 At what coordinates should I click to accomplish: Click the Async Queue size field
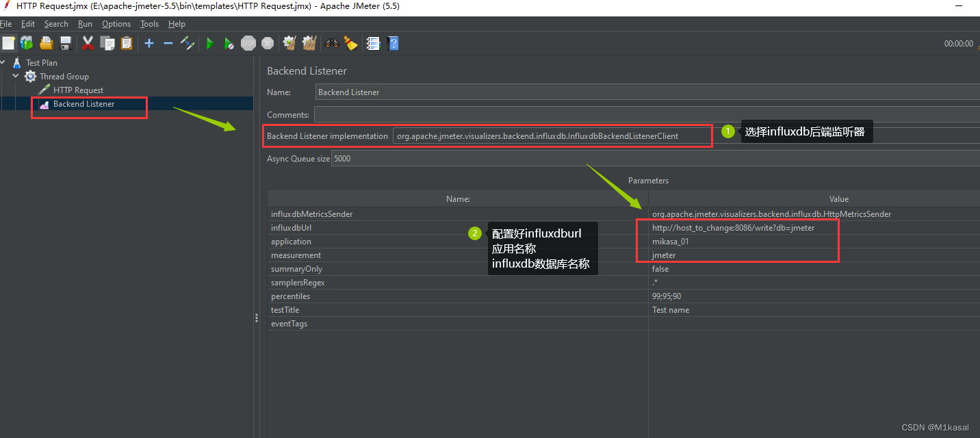(x=656, y=159)
